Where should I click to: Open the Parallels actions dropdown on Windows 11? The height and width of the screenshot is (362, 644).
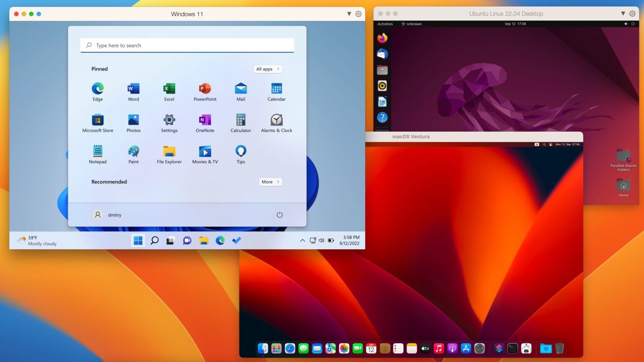tap(349, 14)
